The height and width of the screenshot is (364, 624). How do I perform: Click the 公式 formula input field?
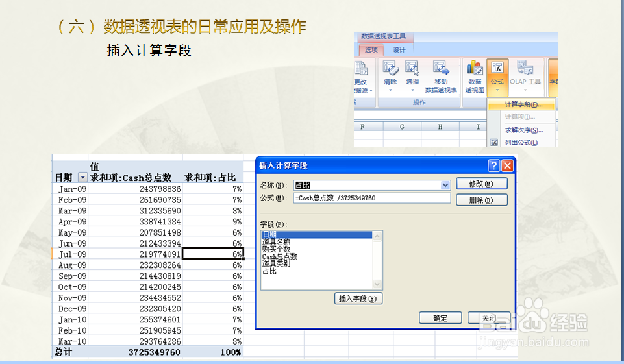point(372,198)
